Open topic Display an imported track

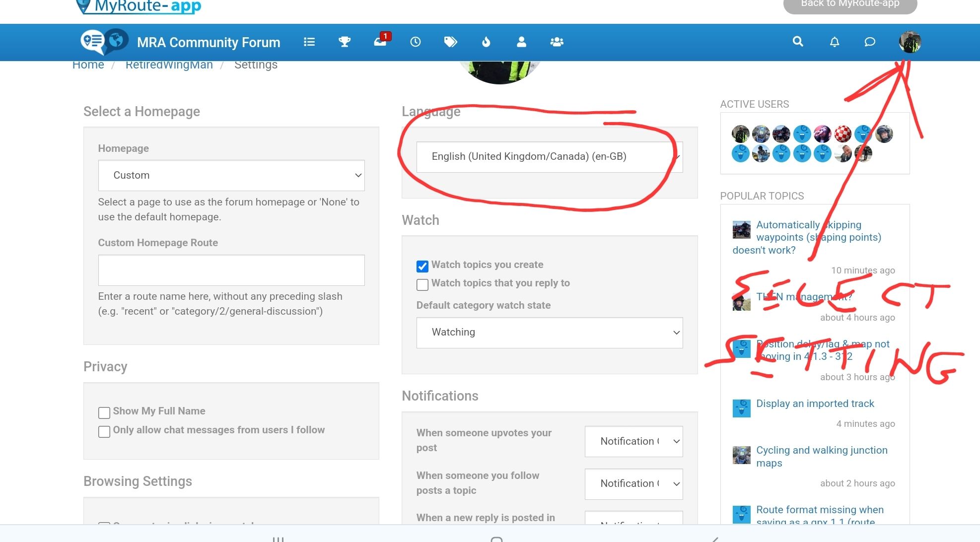pos(815,404)
